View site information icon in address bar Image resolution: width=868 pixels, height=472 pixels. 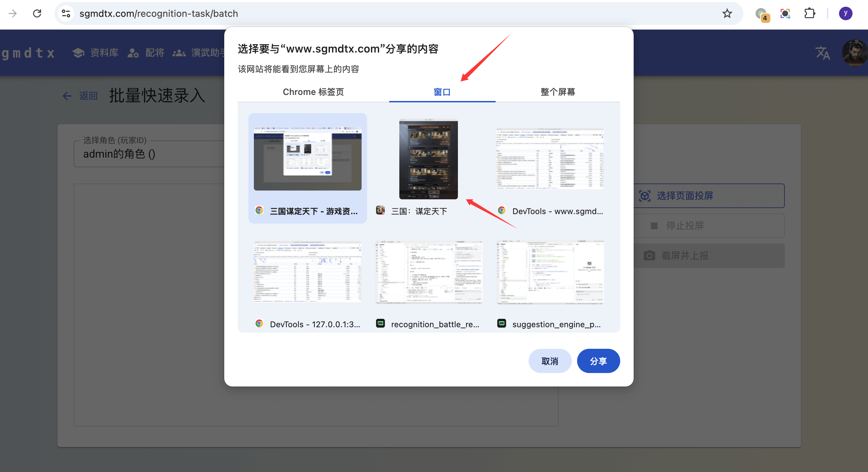pyautogui.click(x=66, y=13)
